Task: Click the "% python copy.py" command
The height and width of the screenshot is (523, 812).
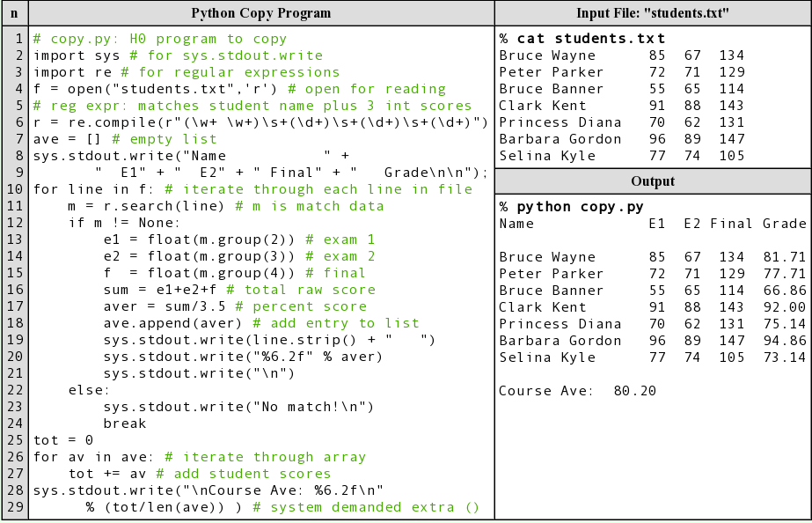Action: pyautogui.click(x=571, y=207)
